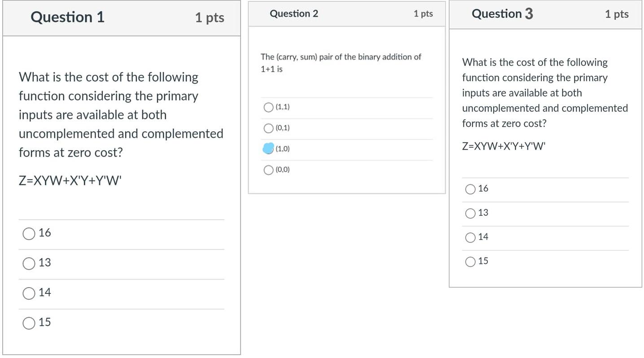Click the binary addition prompt in Question 2
The width and height of the screenshot is (644, 358).
coord(341,63)
